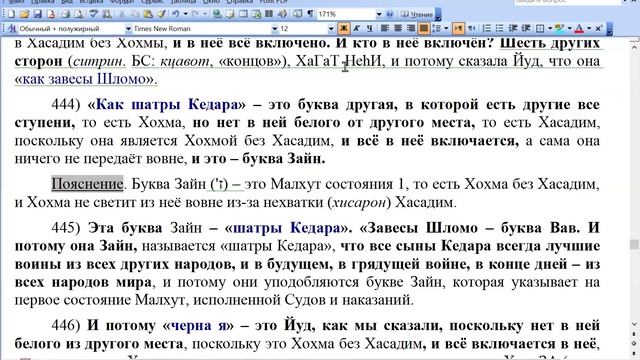Toggle left-to-right text direction

click(458, 28)
